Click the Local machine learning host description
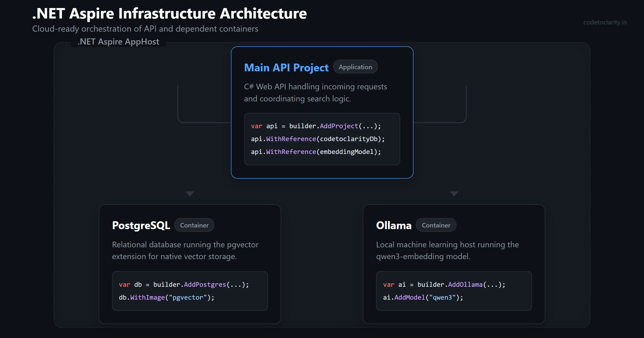Viewport: 644px width, 338px height. coord(447,251)
